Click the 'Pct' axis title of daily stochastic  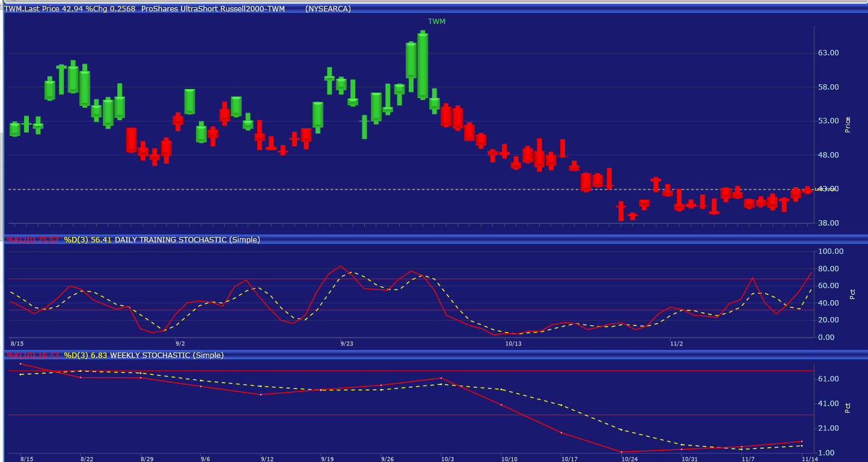[852, 294]
